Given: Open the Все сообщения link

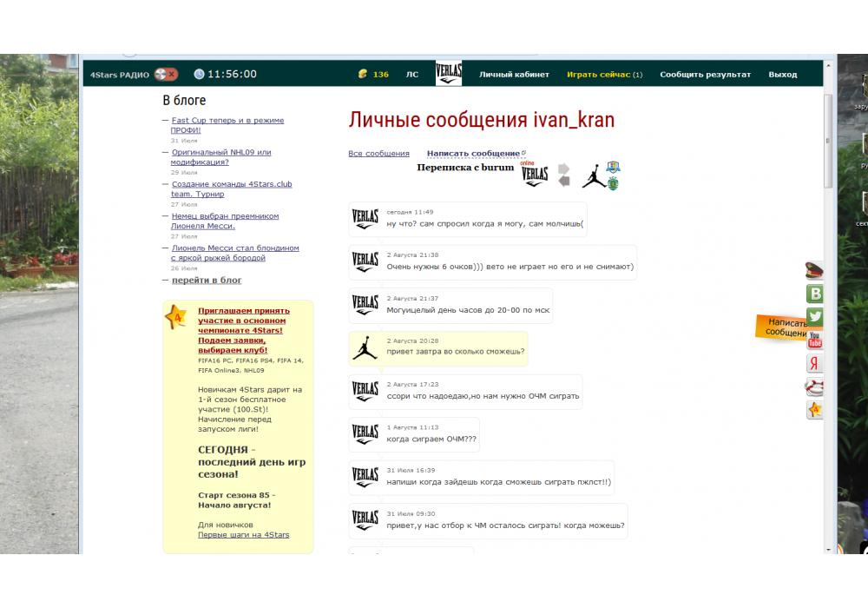Looking at the screenshot, I should click(378, 154).
